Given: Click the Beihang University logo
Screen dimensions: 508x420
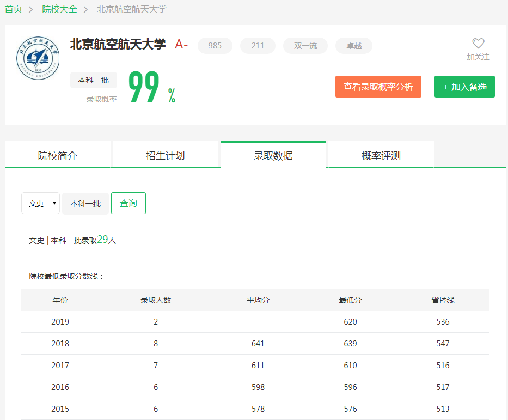Looking at the screenshot, I should click(x=39, y=58).
